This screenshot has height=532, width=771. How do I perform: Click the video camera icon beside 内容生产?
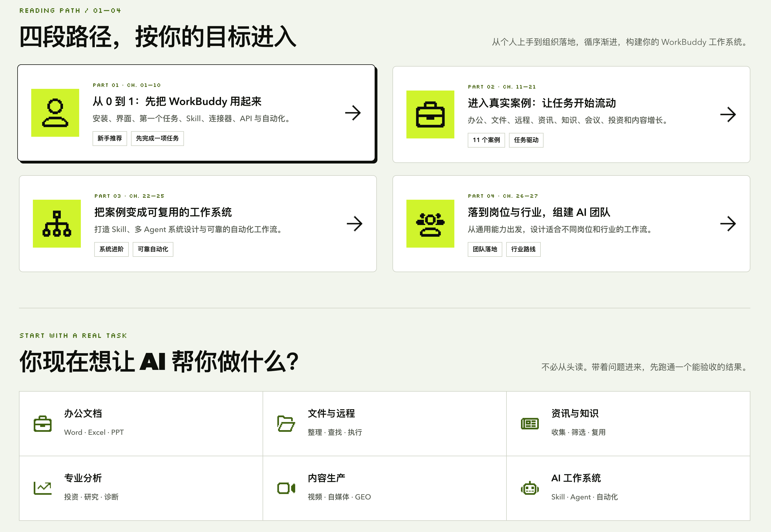click(286, 488)
